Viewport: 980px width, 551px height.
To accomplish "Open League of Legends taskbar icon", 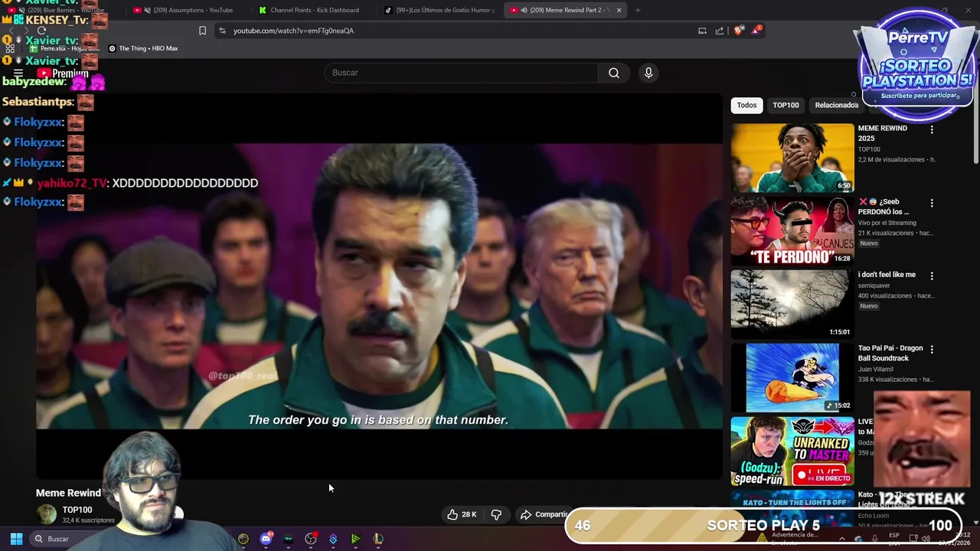I will [x=378, y=539].
